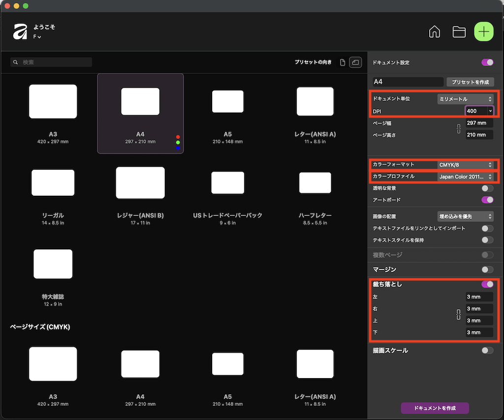Select portrait preset orientation icon
This screenshot has height=420, width=504.
tap(343, 62)
